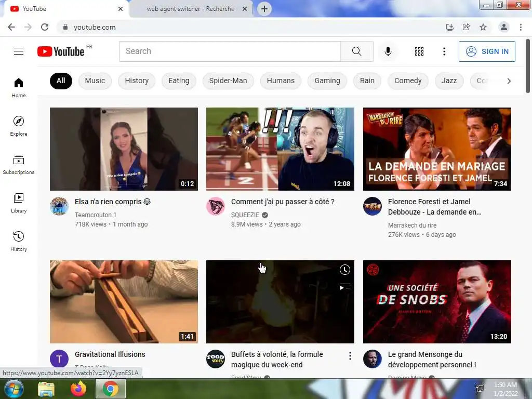The height and width of the screenshot is (399, 532).
Task: Open the YouTube apps grid
Action: (x=419, y=51)
